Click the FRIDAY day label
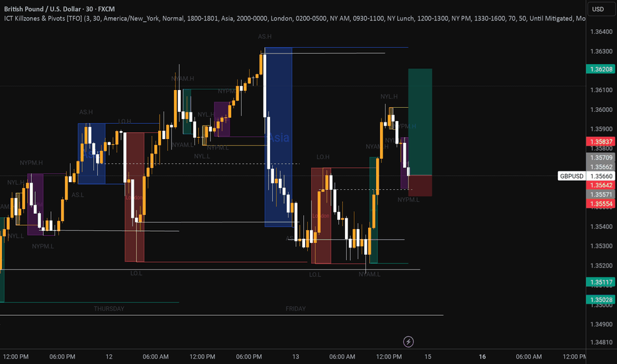Viewport: 617px width, 364px height. pyautogui.click(x=295, y=308)
